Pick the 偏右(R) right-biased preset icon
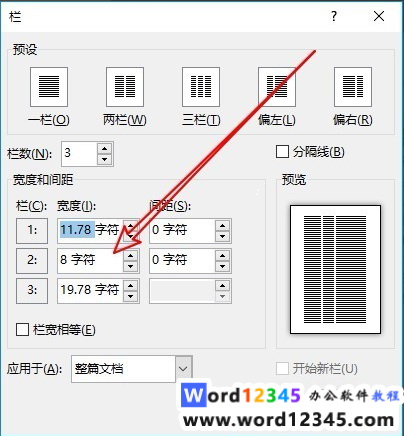 coord(353,87)
